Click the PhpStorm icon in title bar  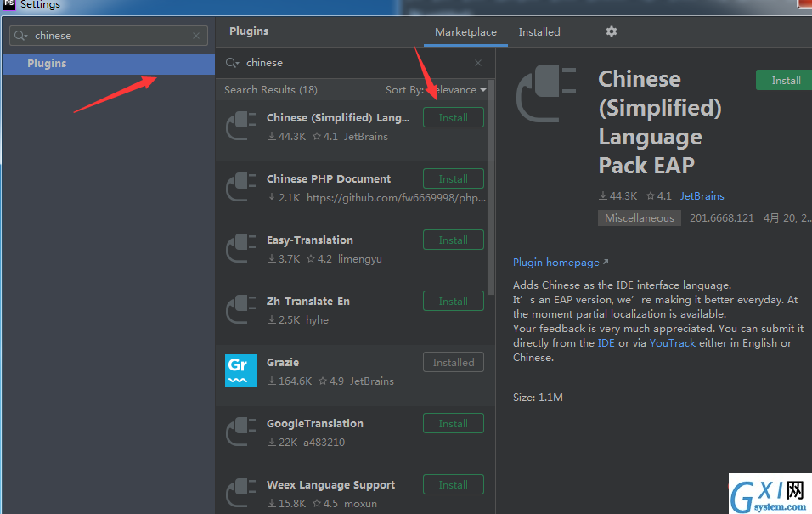(9, 4)
